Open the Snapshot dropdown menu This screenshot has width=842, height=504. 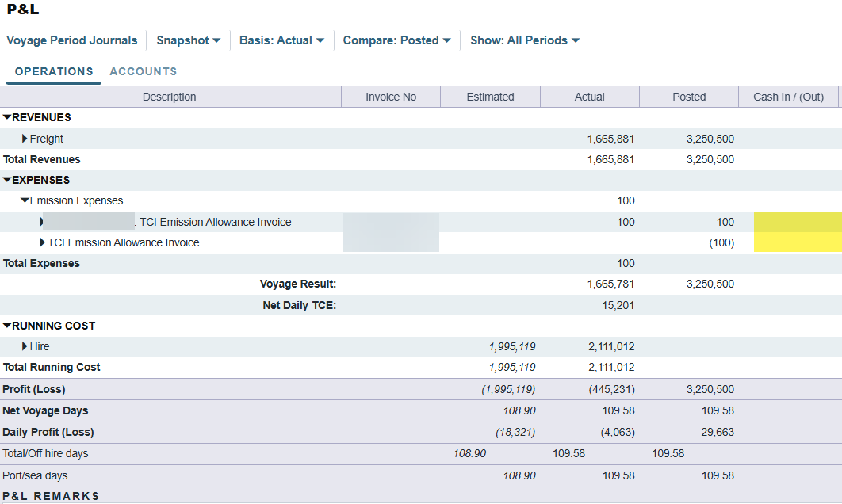(188, 40)
